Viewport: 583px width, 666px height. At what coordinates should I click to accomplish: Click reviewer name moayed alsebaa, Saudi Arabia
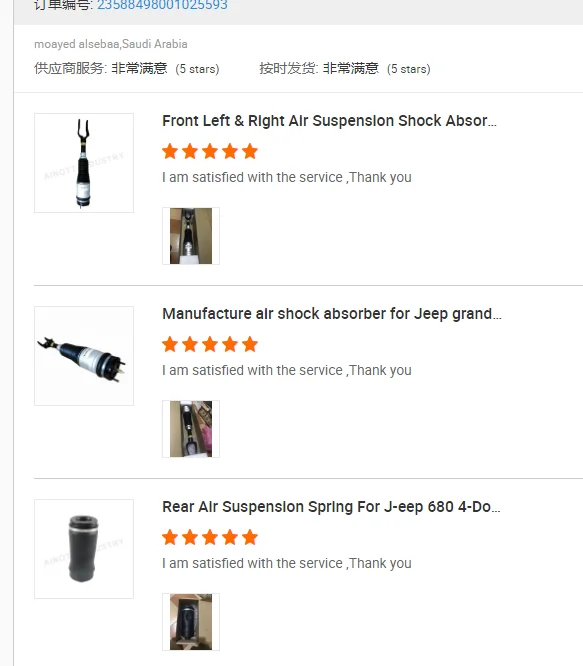point(110,44)
